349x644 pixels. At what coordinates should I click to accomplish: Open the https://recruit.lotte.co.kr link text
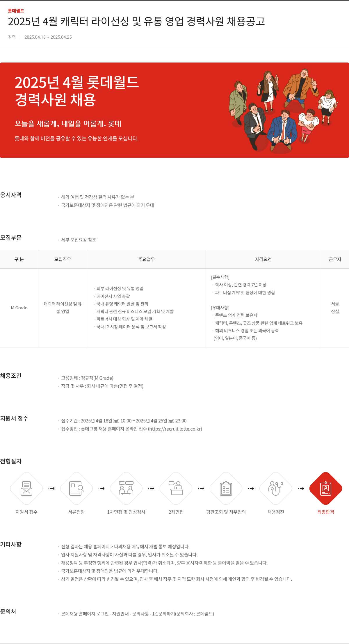(x=175, y=429)
